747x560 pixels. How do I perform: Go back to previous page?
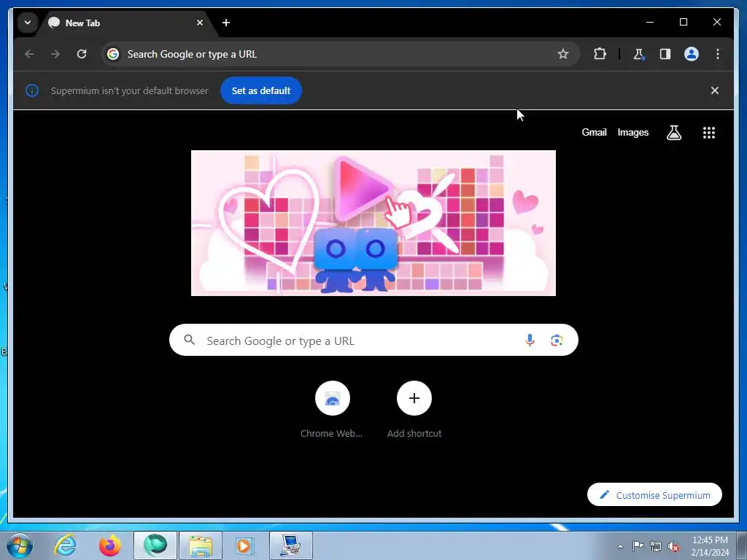(x=29, y=54)
